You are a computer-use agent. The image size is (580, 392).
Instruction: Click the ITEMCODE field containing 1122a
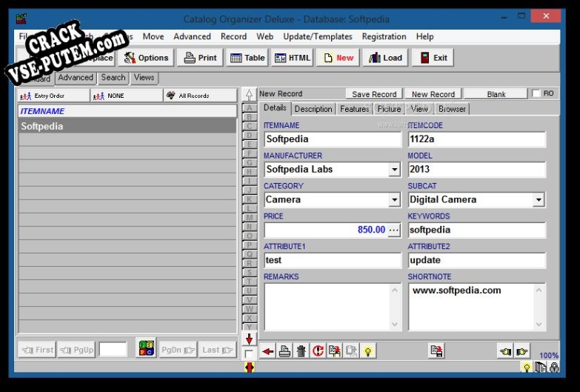click(477, 139)
